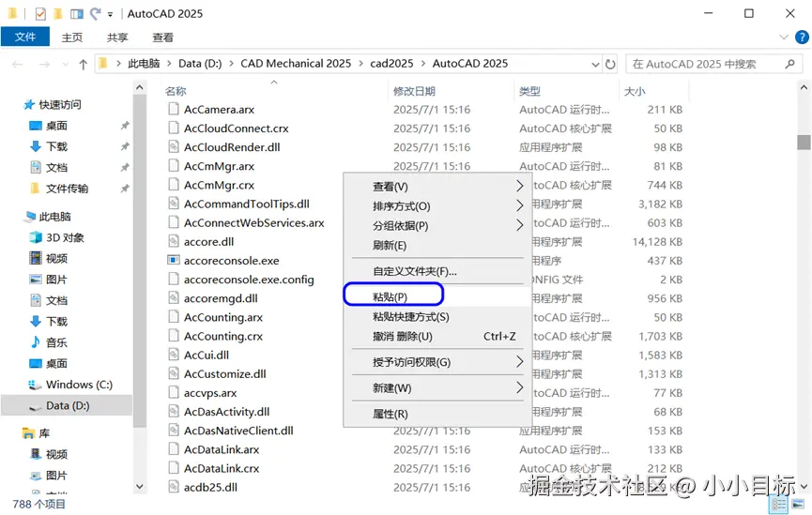
Task: Choose 粘贴(P) from context menu
Action: click(x=437, y=297)
